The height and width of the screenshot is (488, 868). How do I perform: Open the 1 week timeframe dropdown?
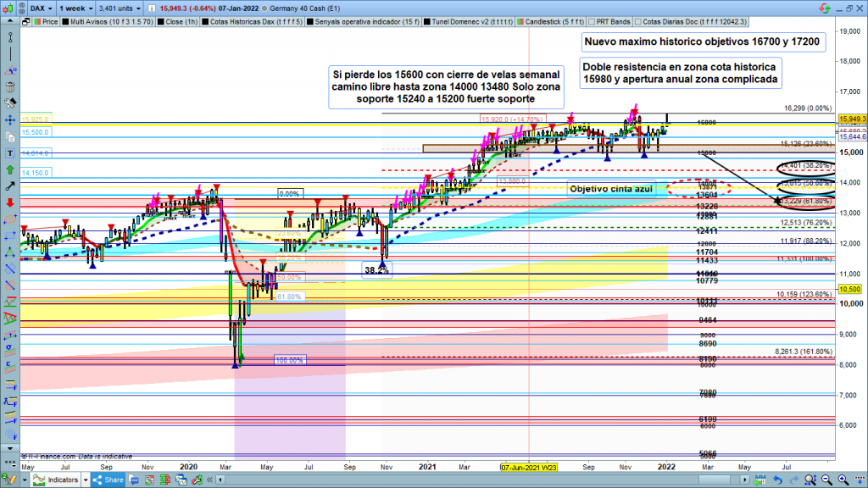(75, 10)
